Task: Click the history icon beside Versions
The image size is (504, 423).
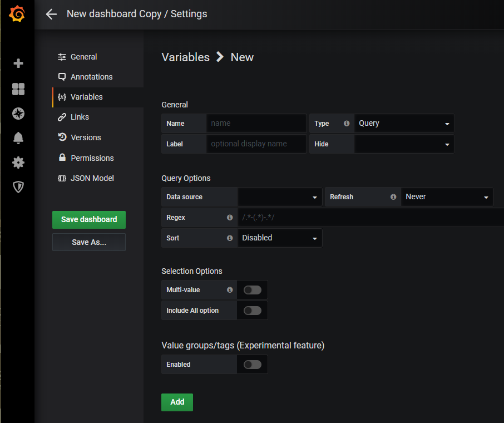Action: tap(62, 137)
